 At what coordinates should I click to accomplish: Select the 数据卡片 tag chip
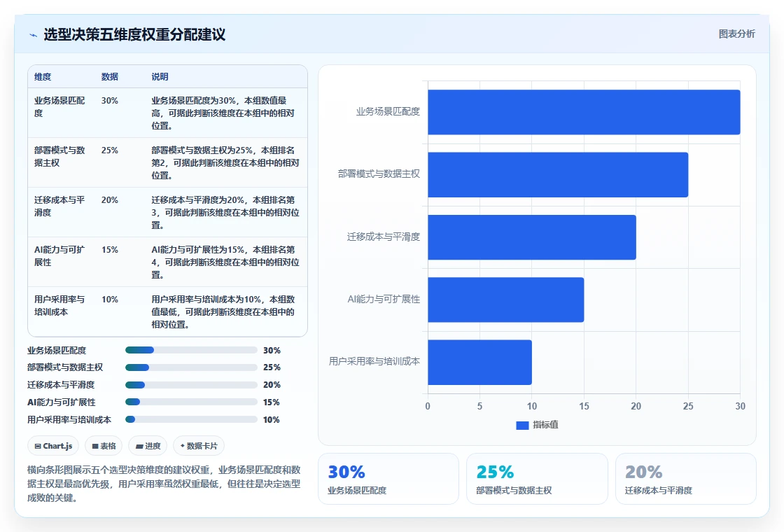[x=199, y=446]
